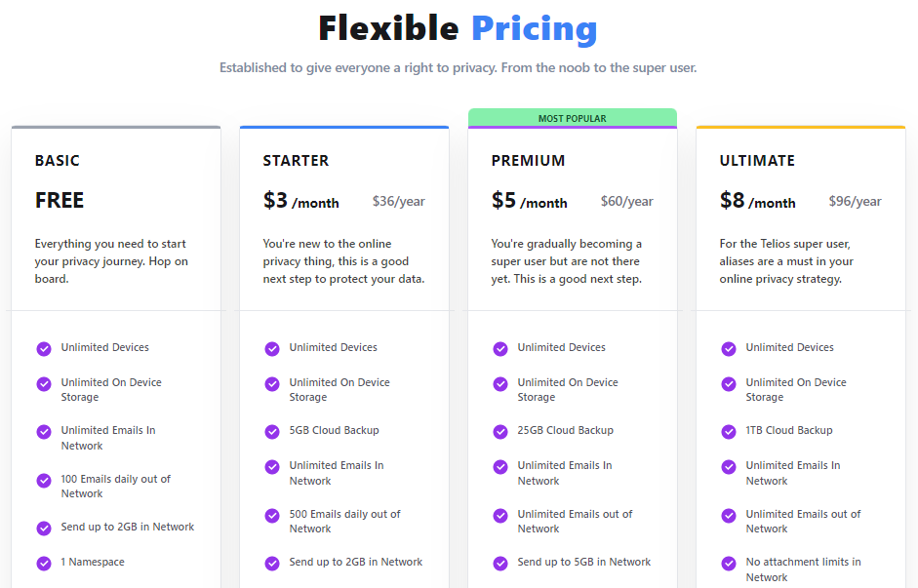Image resolution: width=918 pixels, height=588 pixels.
Task: Click the $96/year pricing text
Action: click(855, 201)
